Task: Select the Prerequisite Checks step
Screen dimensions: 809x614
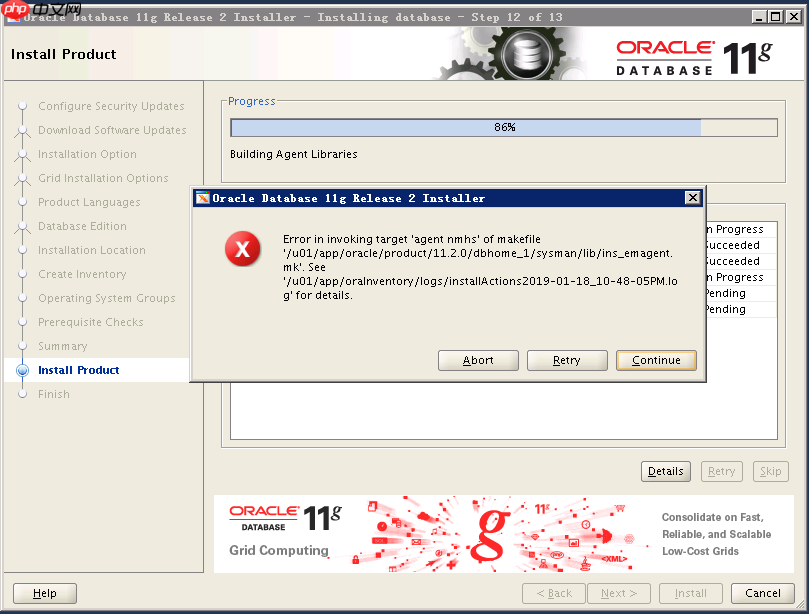Action: (x=90, y=322)
